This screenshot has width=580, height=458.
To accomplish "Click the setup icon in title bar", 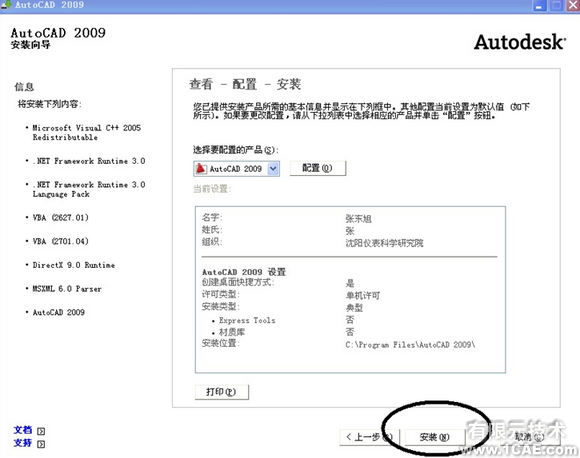I will (x=6, y=5).
